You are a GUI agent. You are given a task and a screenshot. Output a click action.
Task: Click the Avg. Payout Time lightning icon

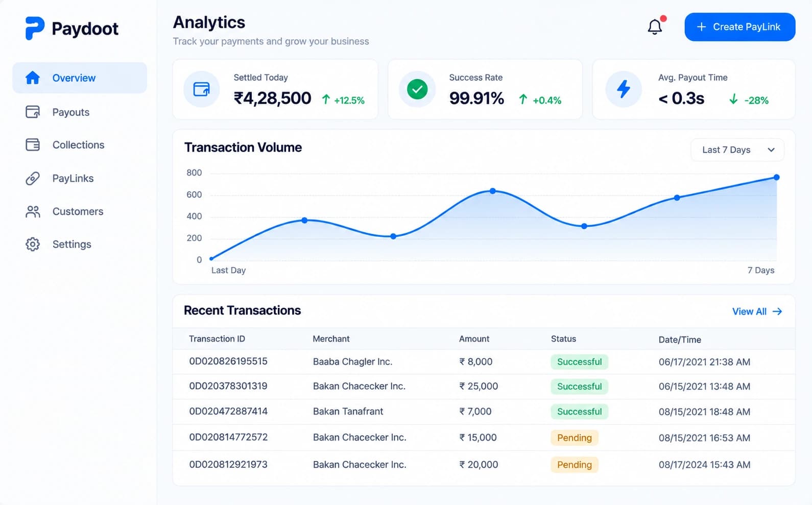[624, 89]
